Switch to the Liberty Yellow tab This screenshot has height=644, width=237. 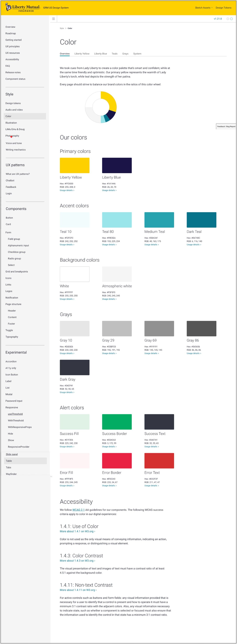point(82,54)
